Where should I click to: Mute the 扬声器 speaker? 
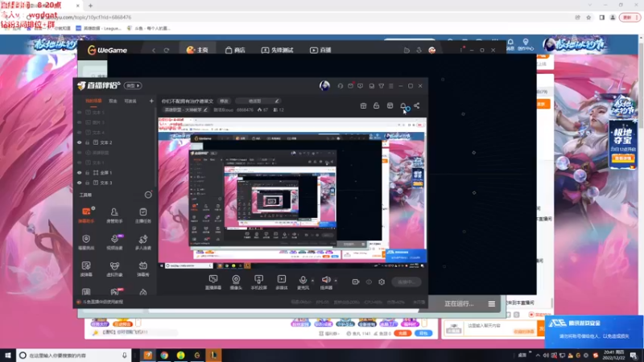click(326, 282)
